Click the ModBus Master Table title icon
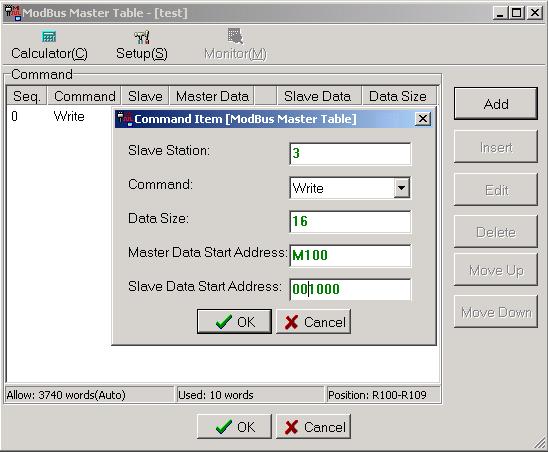The height and width of the screenshot is (452, 548). pos(13,13)
